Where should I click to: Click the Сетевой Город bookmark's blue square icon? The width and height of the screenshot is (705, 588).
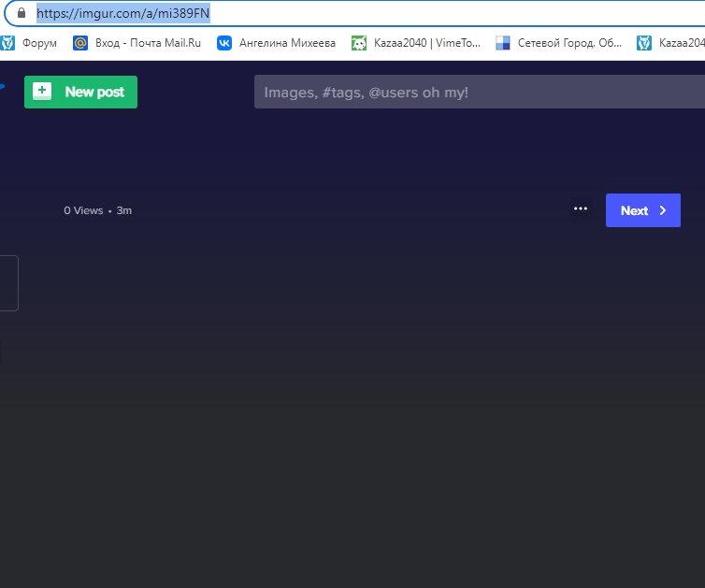503,43
